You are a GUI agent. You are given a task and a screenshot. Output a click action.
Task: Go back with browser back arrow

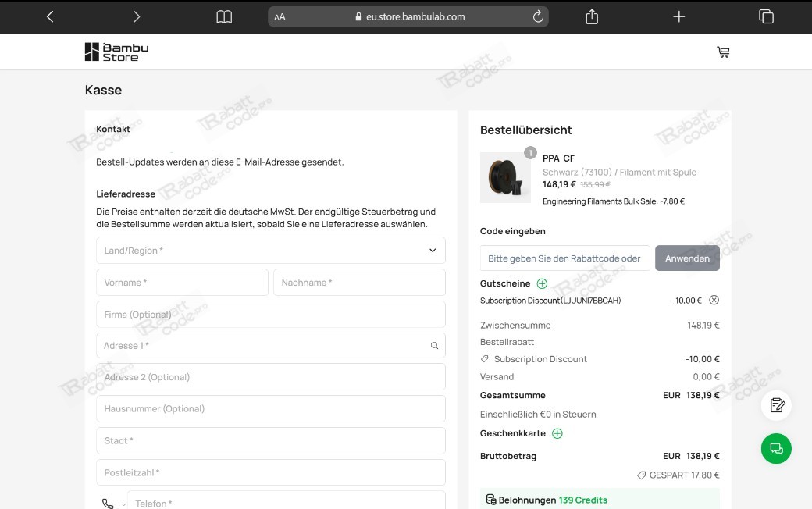tap(50, 17)
